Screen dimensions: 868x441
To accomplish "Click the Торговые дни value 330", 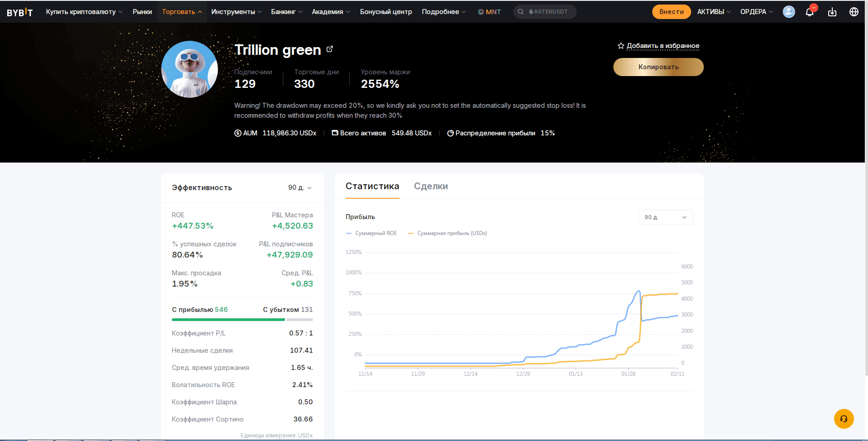I will pyautogui.click(x=304, y=84).
